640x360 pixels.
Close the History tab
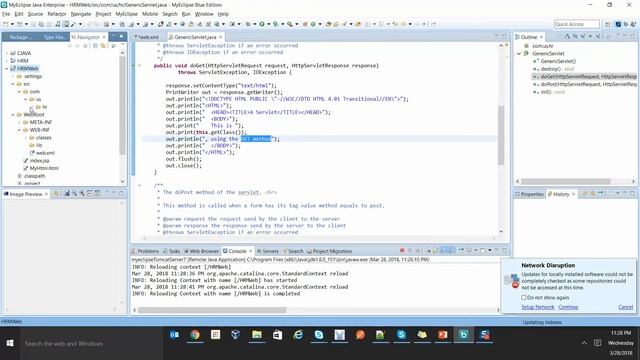point(573,194)
